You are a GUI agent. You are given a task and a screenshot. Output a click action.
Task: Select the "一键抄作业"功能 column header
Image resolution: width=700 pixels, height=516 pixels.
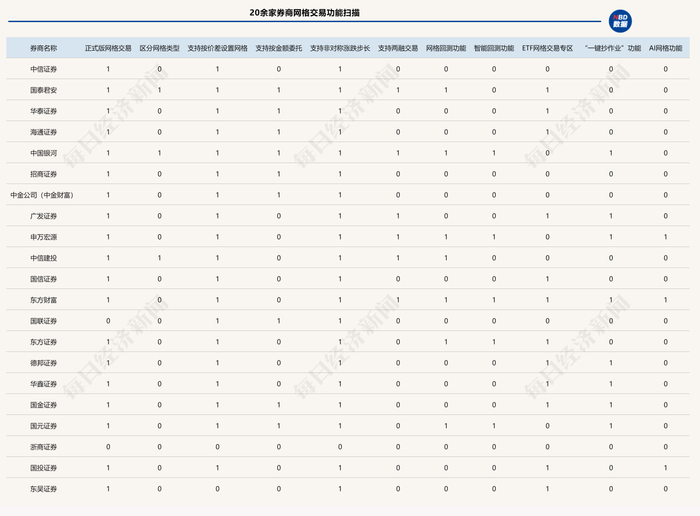pyautogui.click(x=612, y=48)
